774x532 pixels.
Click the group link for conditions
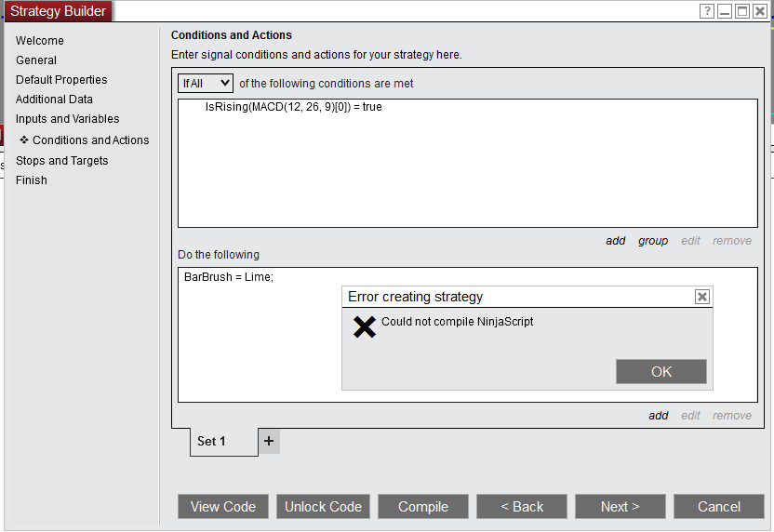[653, 241]
